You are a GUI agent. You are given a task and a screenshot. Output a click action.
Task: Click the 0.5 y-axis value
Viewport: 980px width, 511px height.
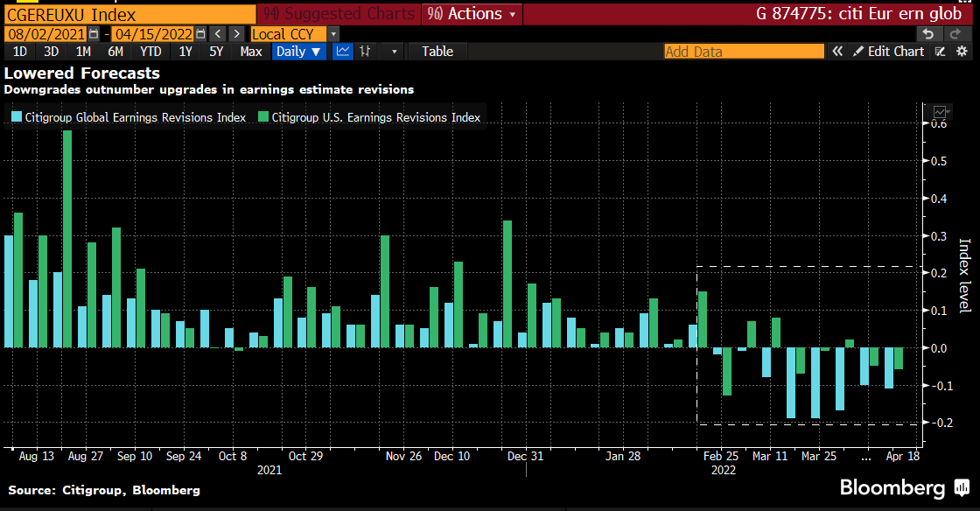(x=939, y=161)
